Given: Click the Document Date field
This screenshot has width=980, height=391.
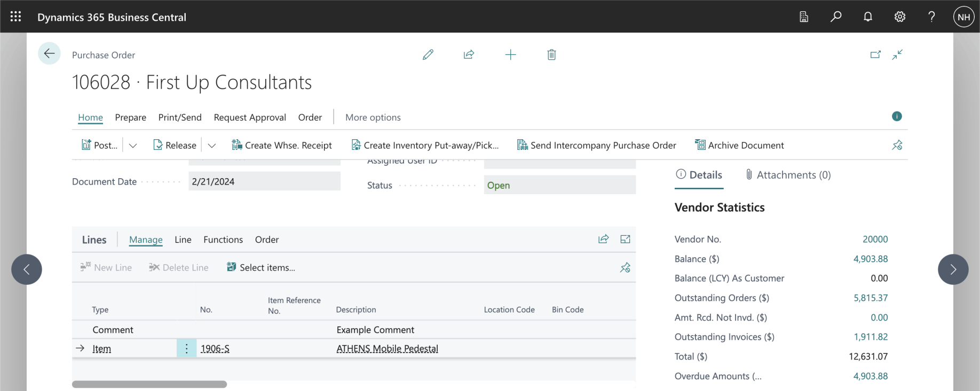Looking at the screenshot, I should 264,181.
